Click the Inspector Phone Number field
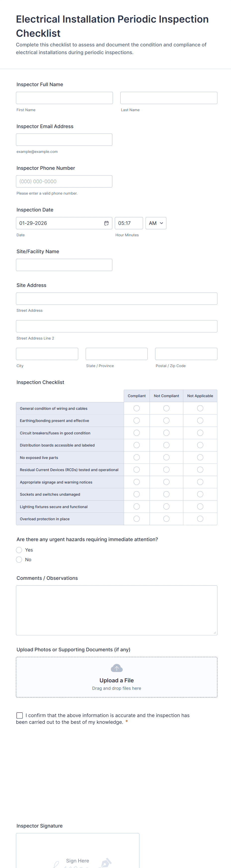Viewport: 231px width, 868px height. (x=64, y=181)
